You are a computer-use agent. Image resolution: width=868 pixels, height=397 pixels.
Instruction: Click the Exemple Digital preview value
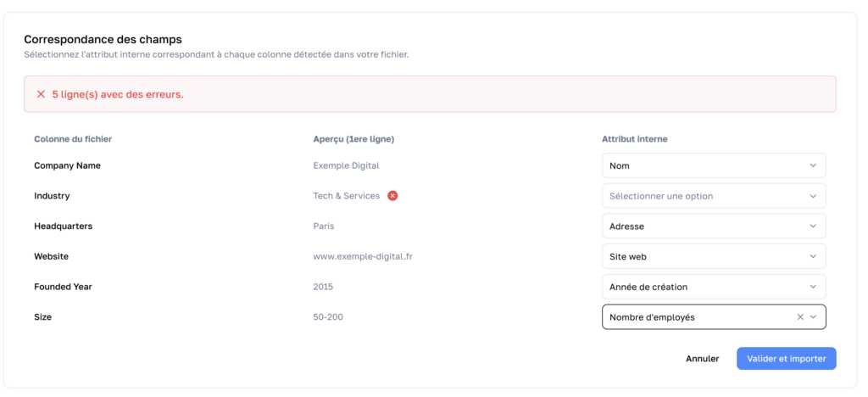pyautogui.click(x=346, y=166)
